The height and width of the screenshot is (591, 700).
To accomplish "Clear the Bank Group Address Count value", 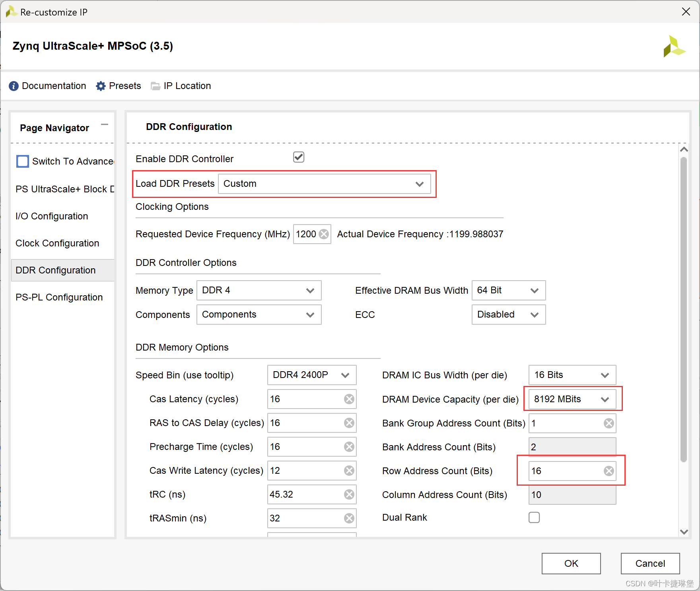I will click(609, 423).
